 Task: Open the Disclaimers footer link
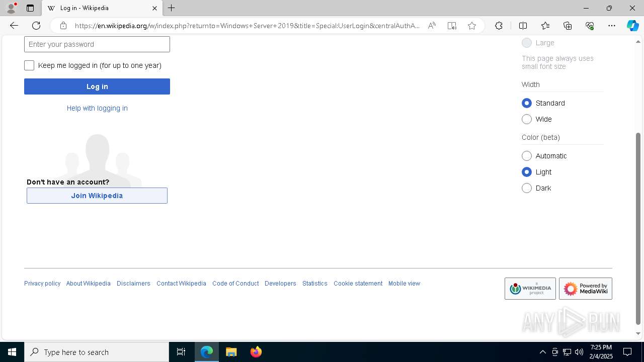point(133,284)
